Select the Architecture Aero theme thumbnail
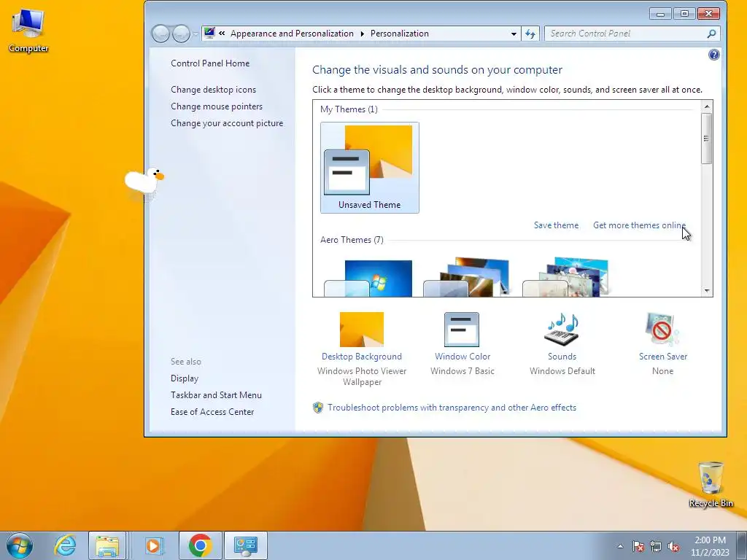Screen dimensions: 747x560 tap(466, 277)
